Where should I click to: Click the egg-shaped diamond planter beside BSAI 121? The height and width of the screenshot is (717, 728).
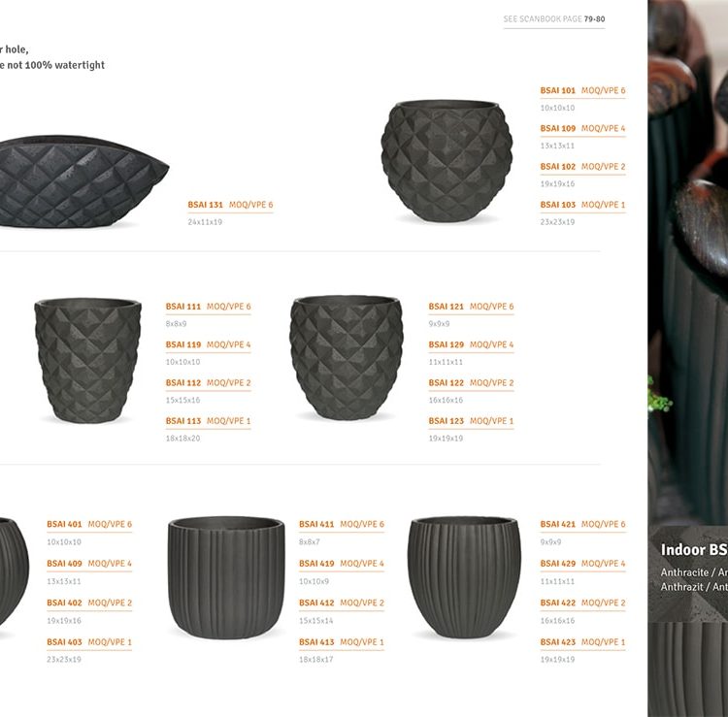(x=346, y=357)
